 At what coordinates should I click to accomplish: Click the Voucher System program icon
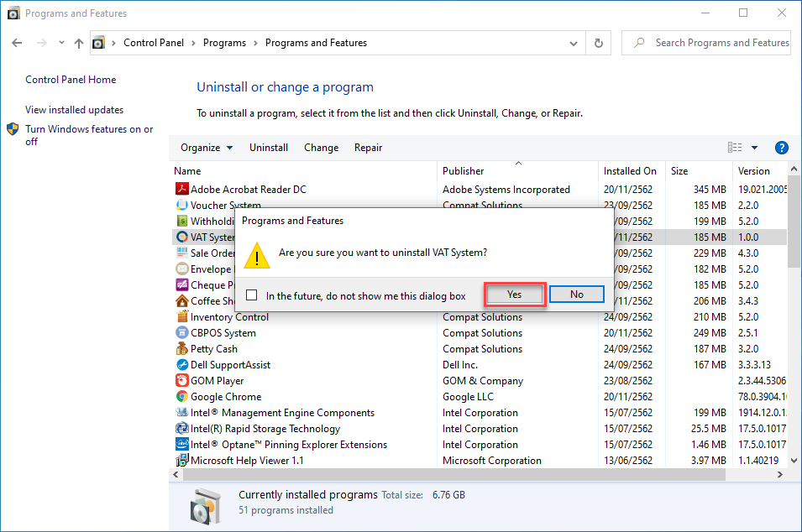181,205
